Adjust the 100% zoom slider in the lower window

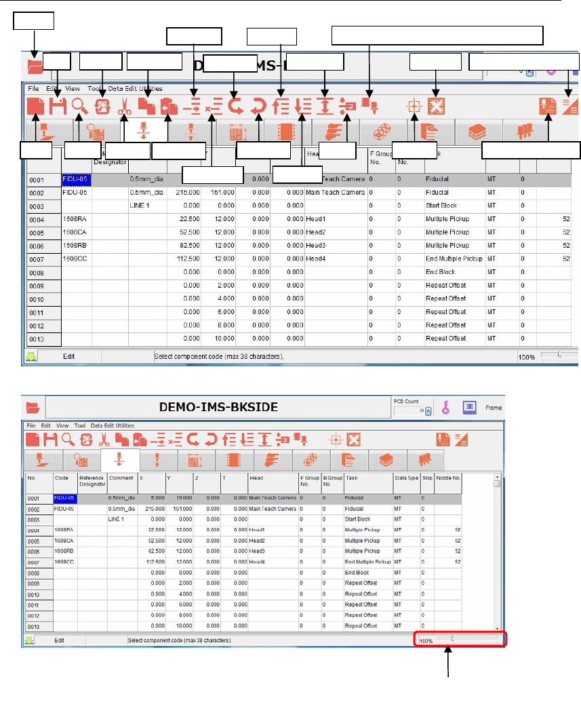468,640
